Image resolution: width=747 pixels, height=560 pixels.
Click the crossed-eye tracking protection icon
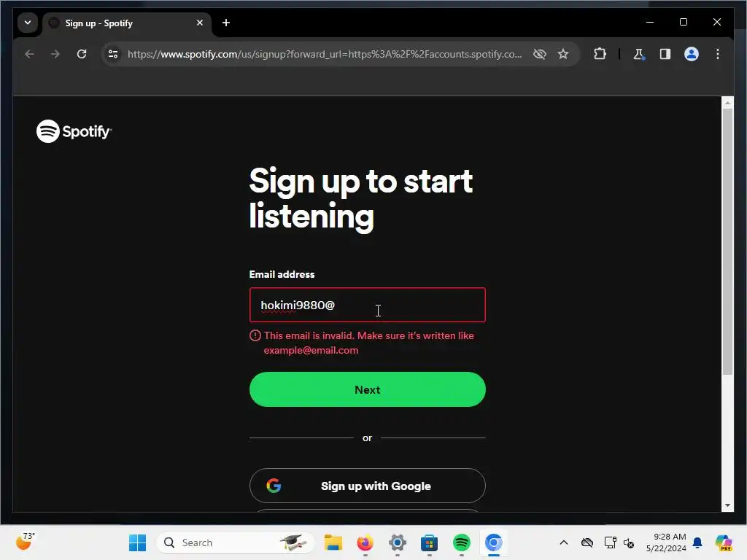pos(539,54)
